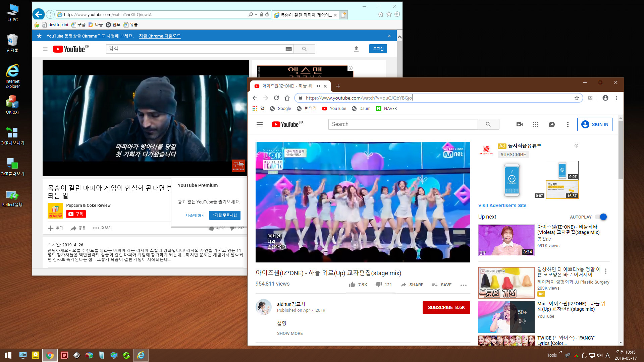
Task: Like the IZ*ONE video thumbs up
Action: click(352, 285)
